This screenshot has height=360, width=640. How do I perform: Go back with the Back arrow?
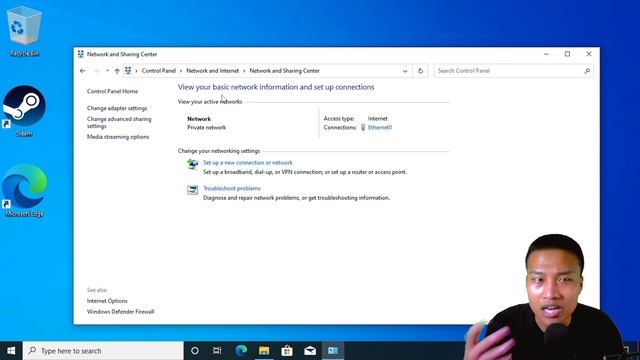point(82,71)
